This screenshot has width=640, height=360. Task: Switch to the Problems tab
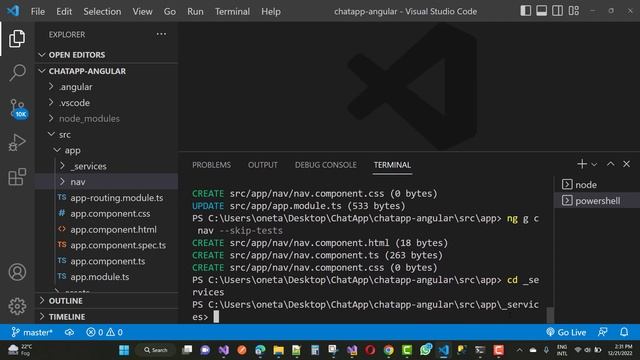(x=211, y=165)
